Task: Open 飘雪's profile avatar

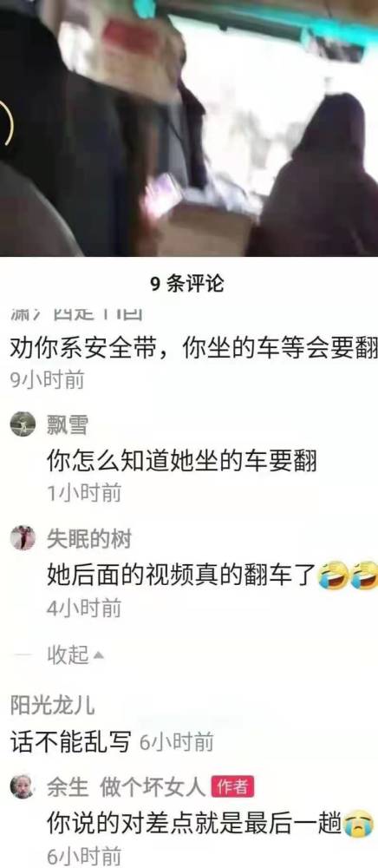Action: click(23, 424)
